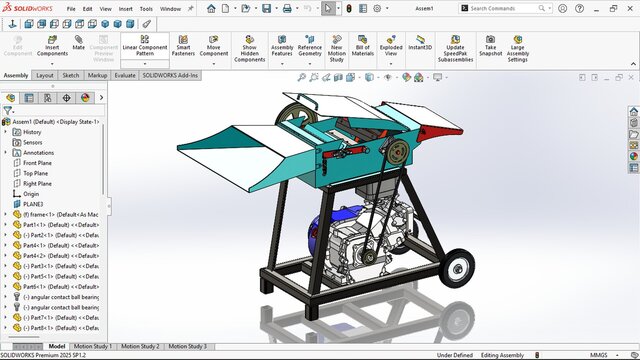Switch to SOLIDWORKS Add-Ins tab
This screenshot has height=360, width=640.
pos(170,76)
